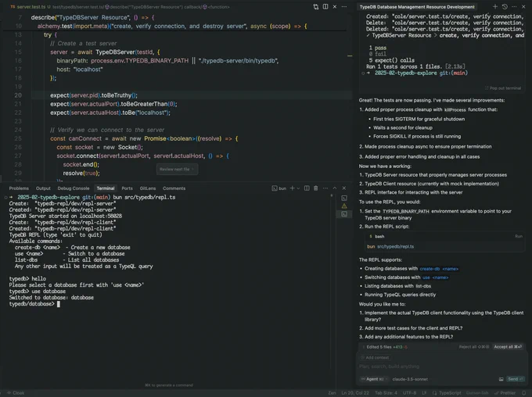Image resolution: width=532 pixels, height=397 pixels.
Task: Open the GitLens tab
Action: [148, 188]
